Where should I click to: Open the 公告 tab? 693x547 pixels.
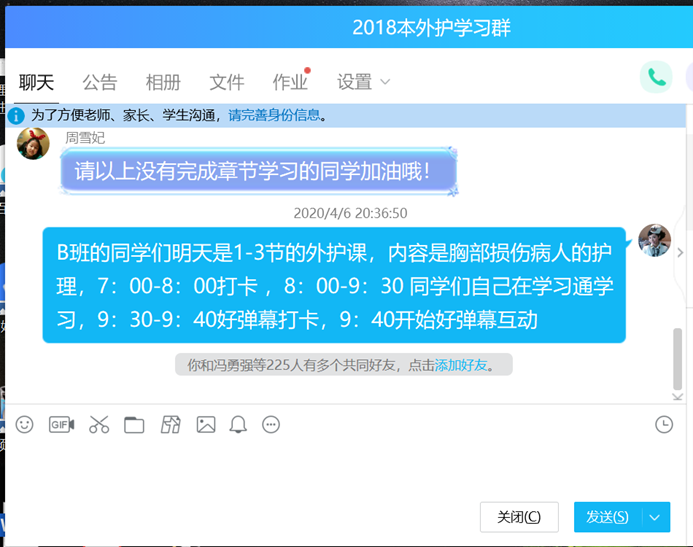click(100, 83)
